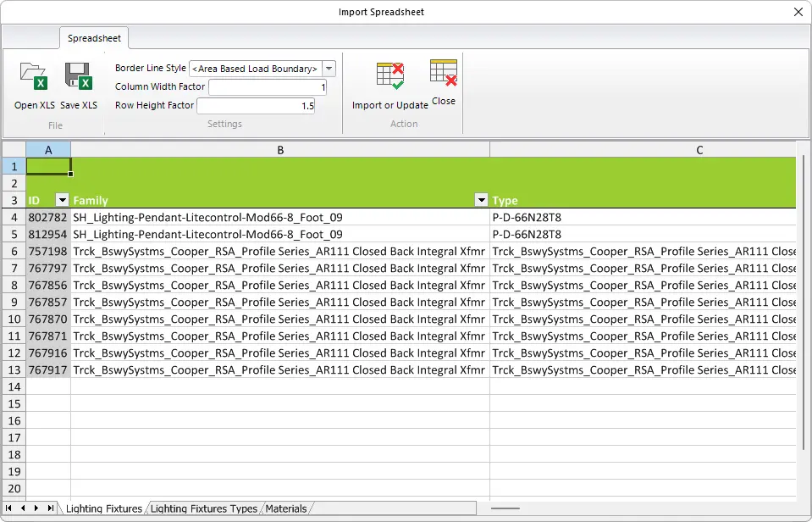Viewport: 812px width, 522px height.
Task: Jump to the first sheet navigation arrow
Action: click(8, 508)
